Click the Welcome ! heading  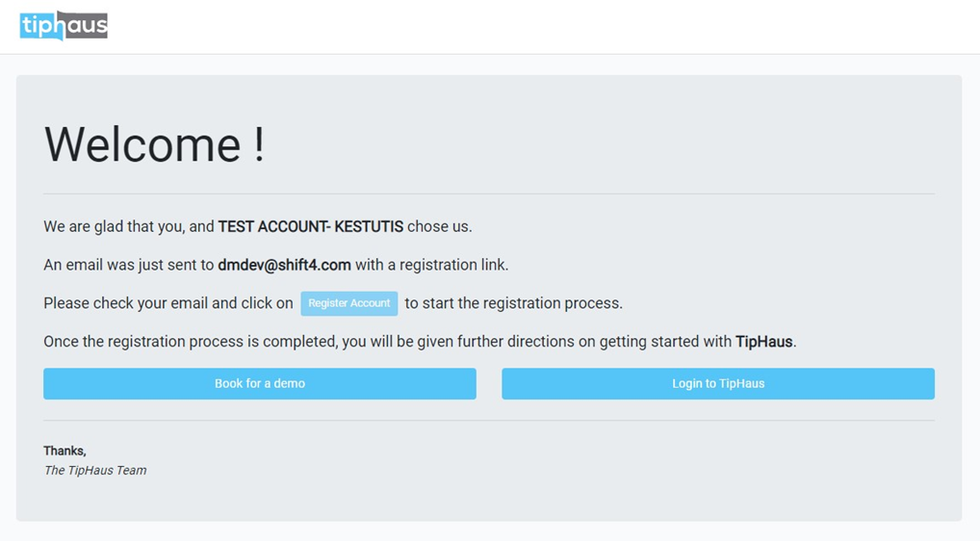(x=154, y=144)
